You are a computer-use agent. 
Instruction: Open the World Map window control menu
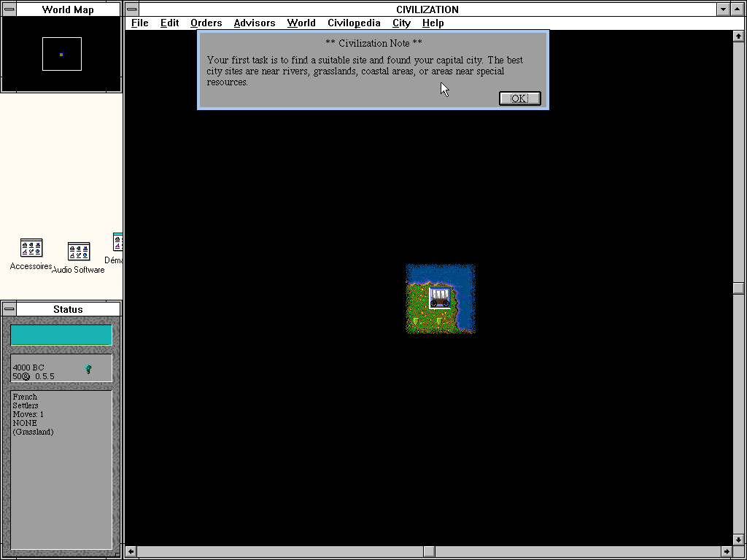coord(9,9)
